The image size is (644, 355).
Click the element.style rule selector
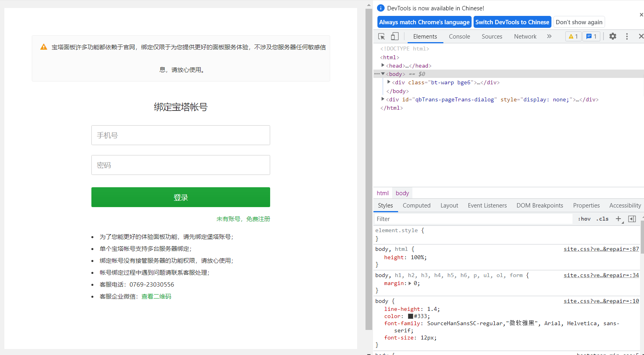tap(396, 230)
